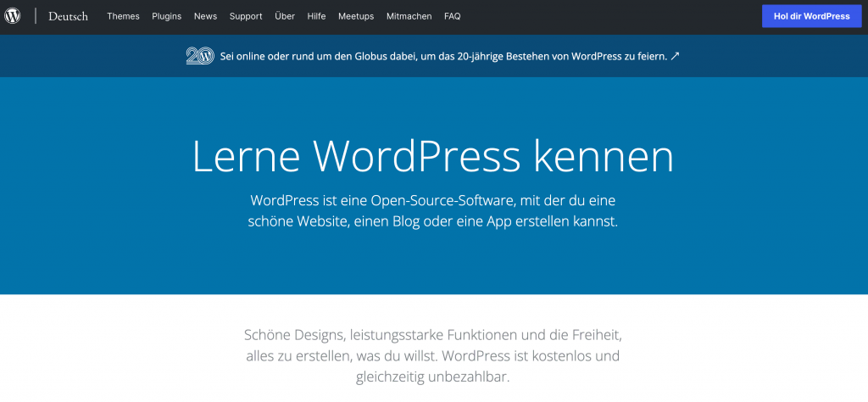868x402 pixels.
Task: Click the Deutsch site title
Action: point(68,16)
